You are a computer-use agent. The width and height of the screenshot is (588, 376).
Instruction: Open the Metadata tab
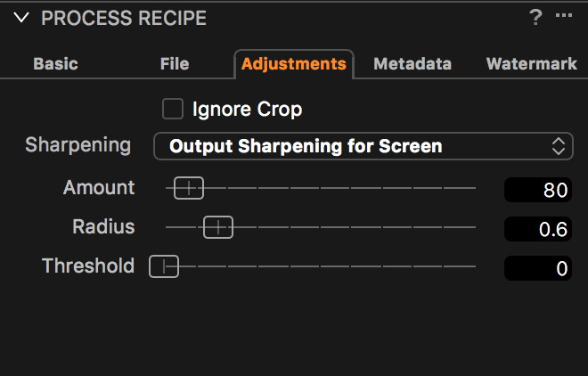[x=412, y=64]
